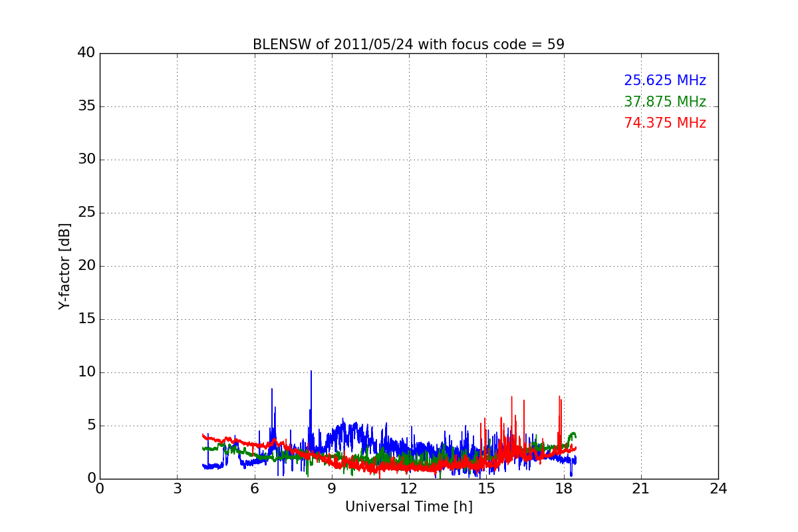Click y-axis tick label 40
This screenshot has height=532, width=798.
coord(86,53)
